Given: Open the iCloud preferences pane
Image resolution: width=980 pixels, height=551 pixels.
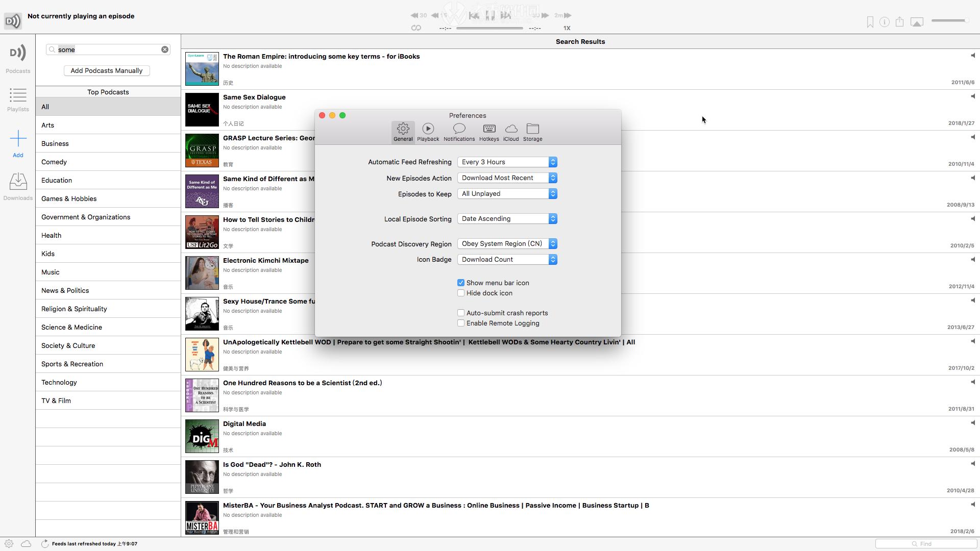Looking at the screenshot, I should [x=511, y=132].
